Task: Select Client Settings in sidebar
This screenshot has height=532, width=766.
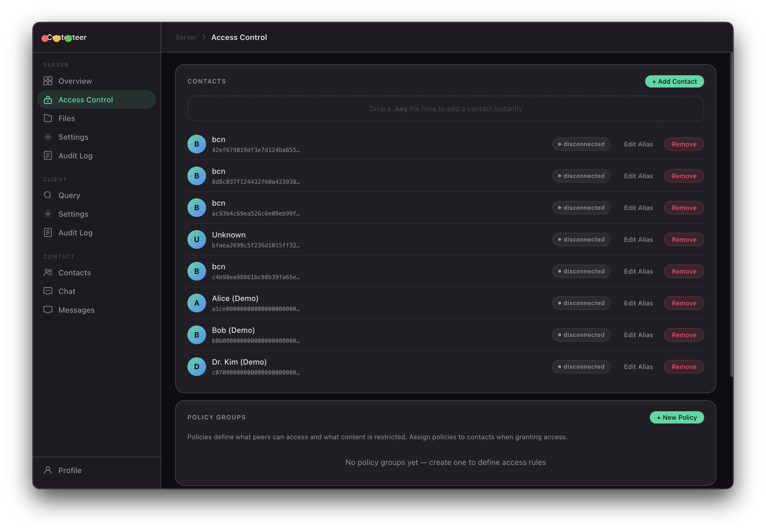Action: tap(73, 214)
